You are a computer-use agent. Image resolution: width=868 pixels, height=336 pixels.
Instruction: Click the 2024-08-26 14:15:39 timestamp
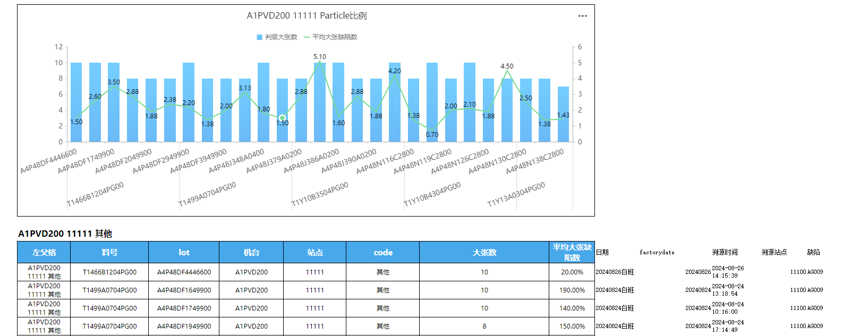[x=728, y=272]
